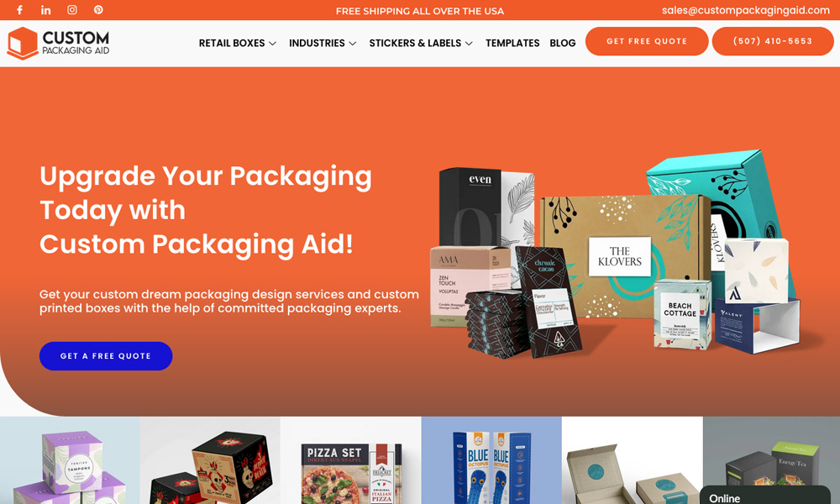This screenshot has height=504, width=840.
Task: Click the blue Get A Free Quote button
Action: (106, 355)
